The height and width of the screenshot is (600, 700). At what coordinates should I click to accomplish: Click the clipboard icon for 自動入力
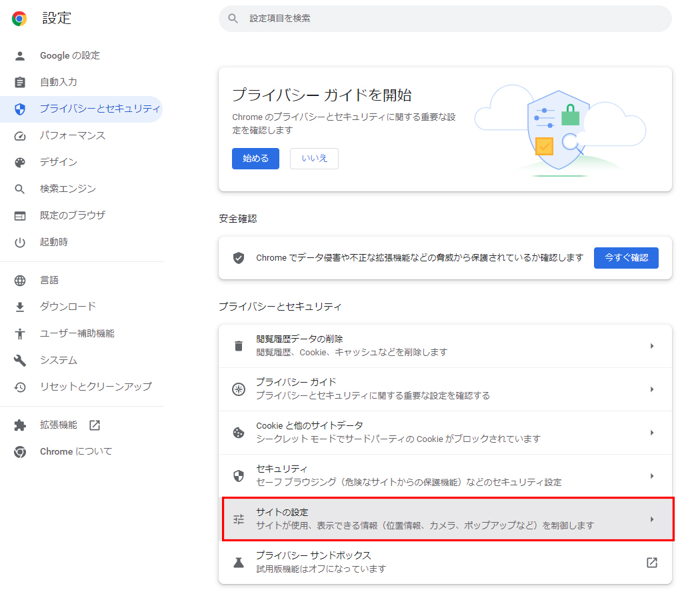[x=19, y=82]
